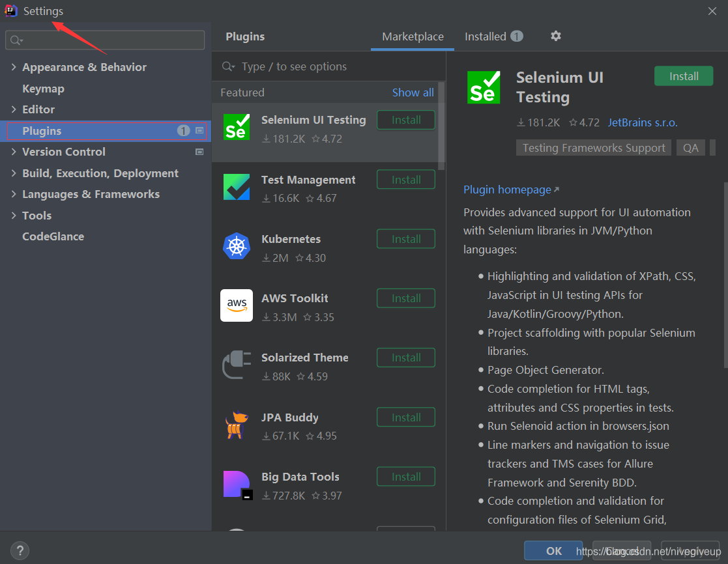Click the JPA Buddy plugin icon
The width and height of the screenshot is (728, 564).
click(x=237, y=425)
